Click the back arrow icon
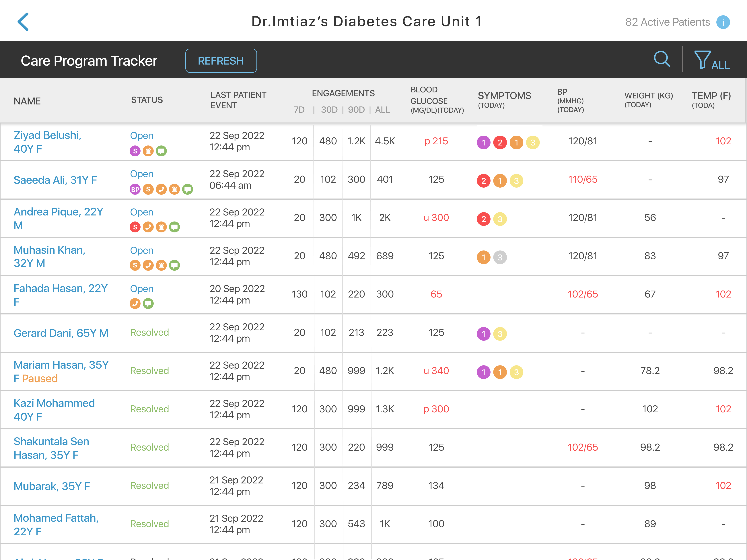The image size is (747, 560). tap(23, 22)
